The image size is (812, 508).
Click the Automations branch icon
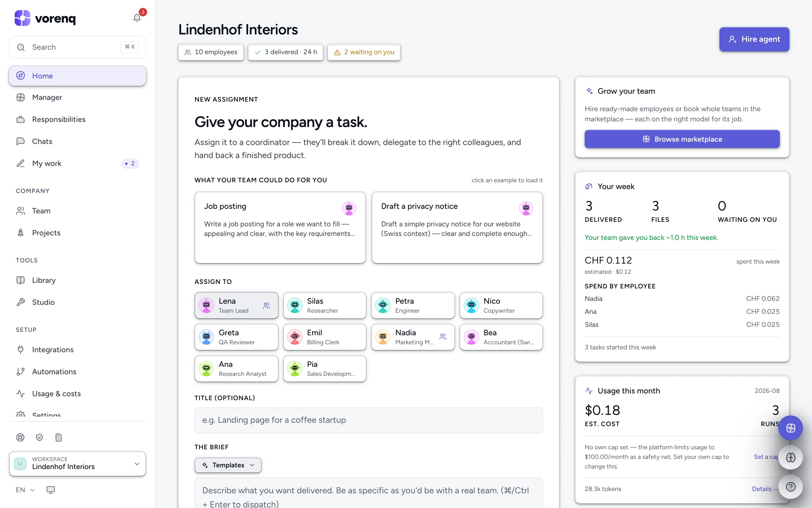click(x=21, y=372)
